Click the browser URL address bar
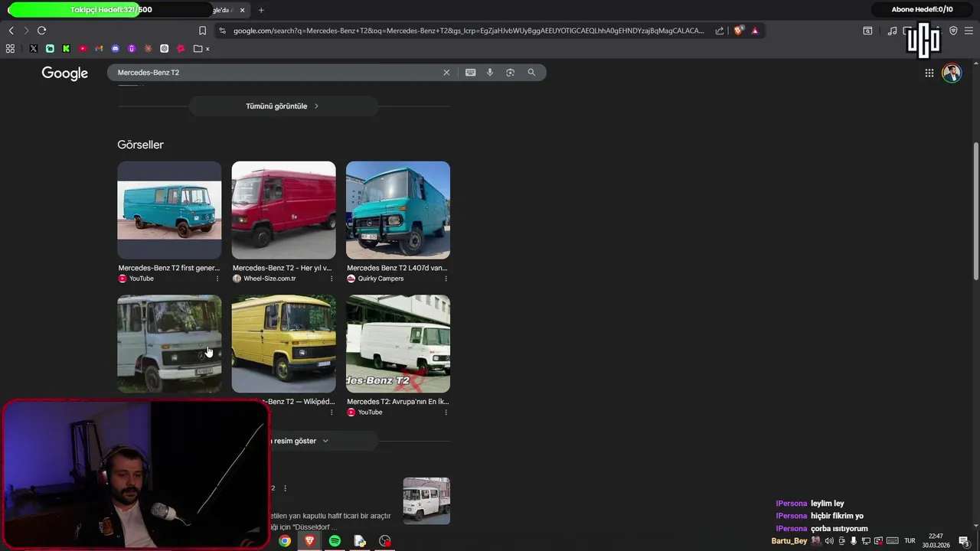The image size is (980, 551). pyautogui.click(x=469, y=31)
